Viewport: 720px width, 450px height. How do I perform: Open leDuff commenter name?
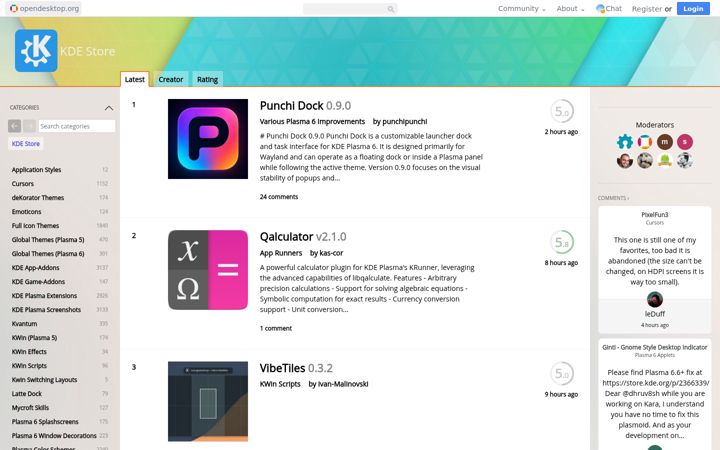tap(655, 314)
